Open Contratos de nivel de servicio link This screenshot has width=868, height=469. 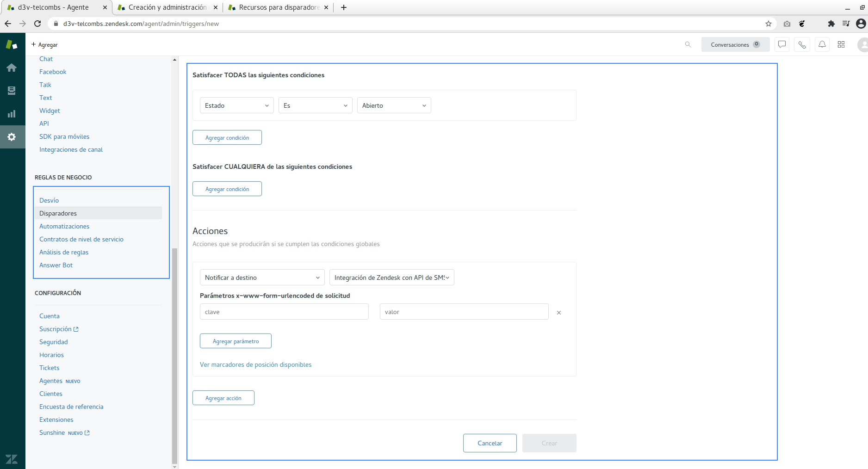(x=81, y=239)
